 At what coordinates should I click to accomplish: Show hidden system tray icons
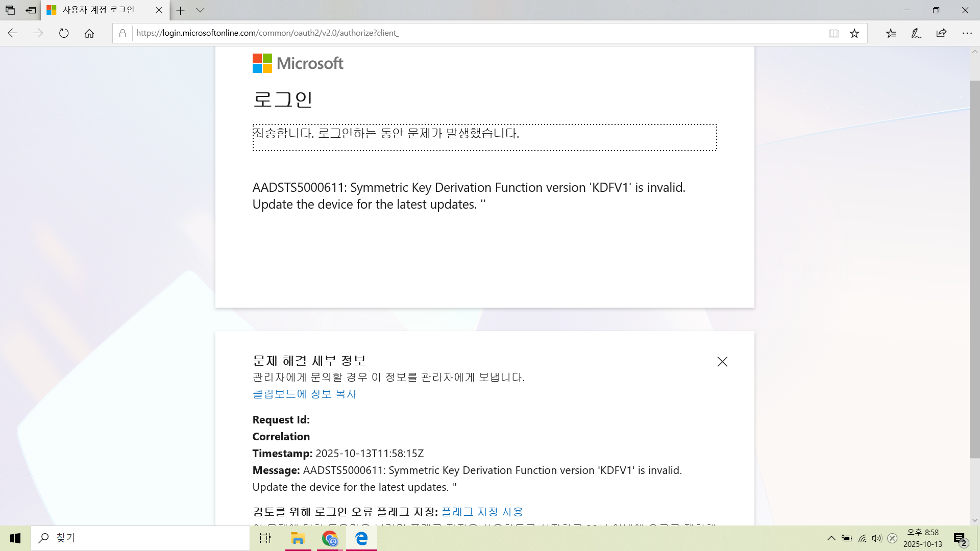click(831, 538)
